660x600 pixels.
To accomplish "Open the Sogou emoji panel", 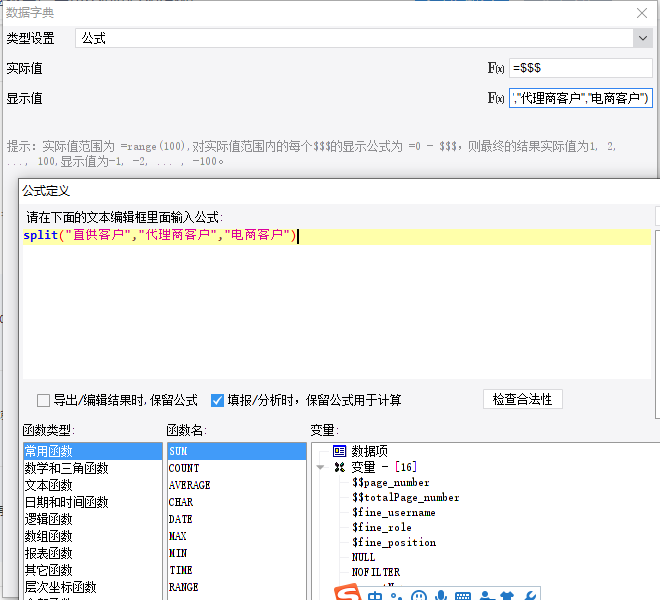I will click(x=419, y=595).
